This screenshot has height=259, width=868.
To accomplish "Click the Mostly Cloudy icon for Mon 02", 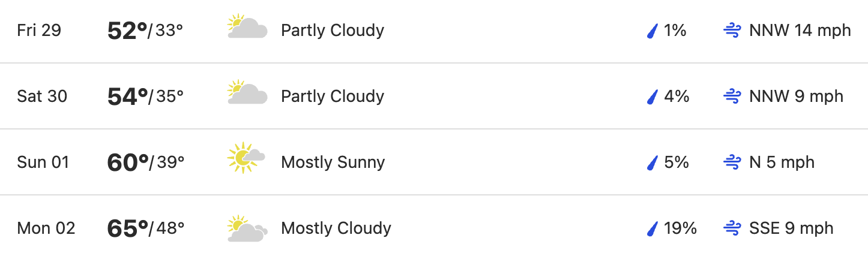I will [x=247, y=228].
